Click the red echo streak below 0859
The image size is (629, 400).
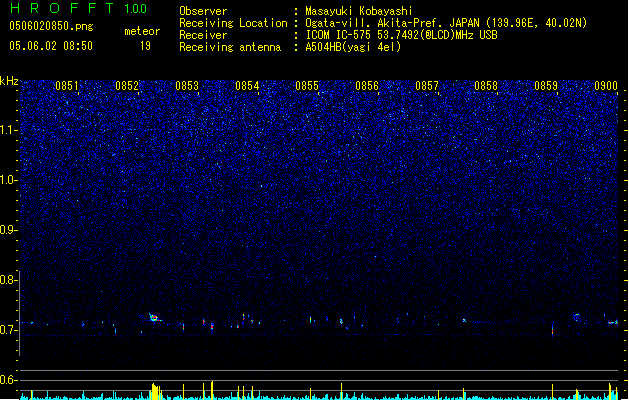click(x=552, y=331)
